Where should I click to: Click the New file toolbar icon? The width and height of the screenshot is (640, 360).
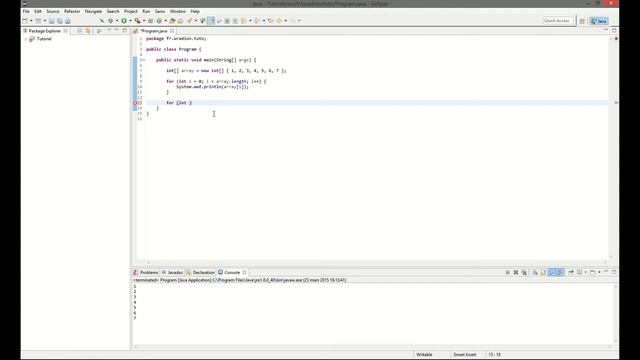pos(25,20)
